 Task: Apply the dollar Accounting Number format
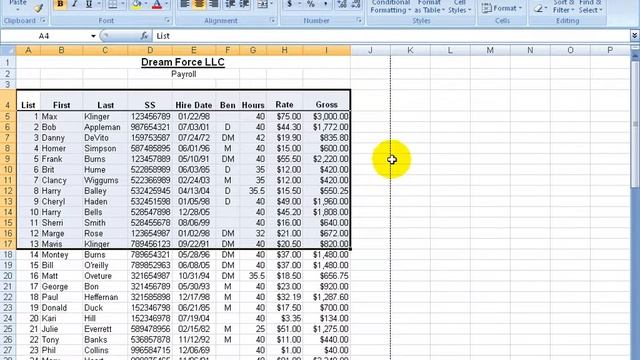[290, 4]
